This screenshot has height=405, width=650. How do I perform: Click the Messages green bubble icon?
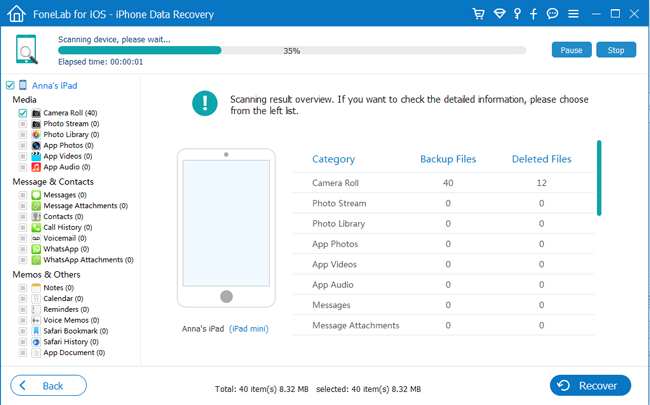click(x=36, y=195)
